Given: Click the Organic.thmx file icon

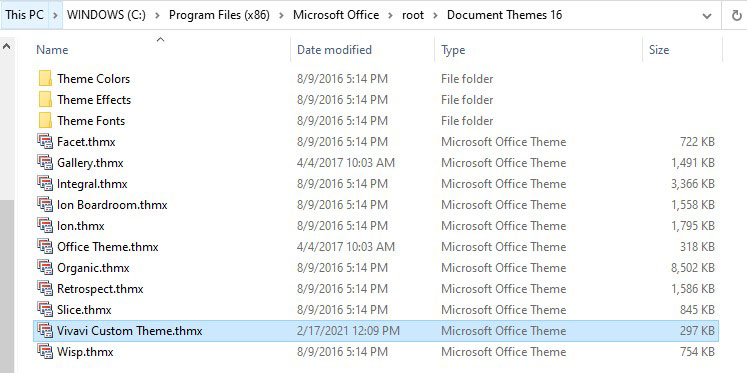Looking at the screenshot, I should coord(45,267).
